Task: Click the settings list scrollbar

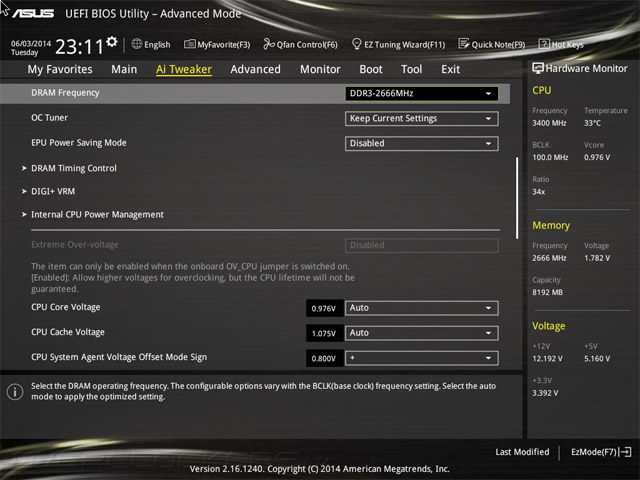Action: click(517, 198)
